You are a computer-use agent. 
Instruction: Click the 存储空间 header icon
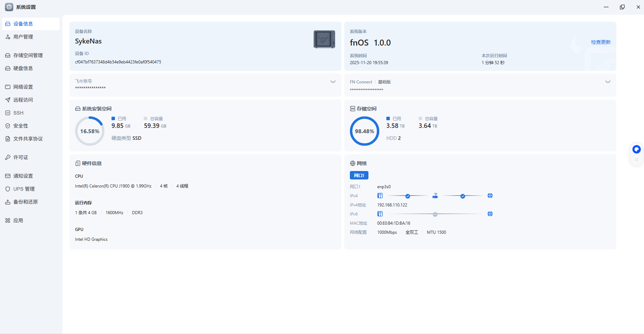click(x=353, y=109)
